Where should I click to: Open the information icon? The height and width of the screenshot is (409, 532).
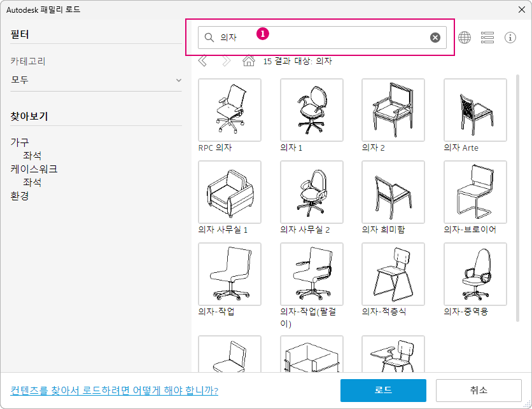coord(510,38)
